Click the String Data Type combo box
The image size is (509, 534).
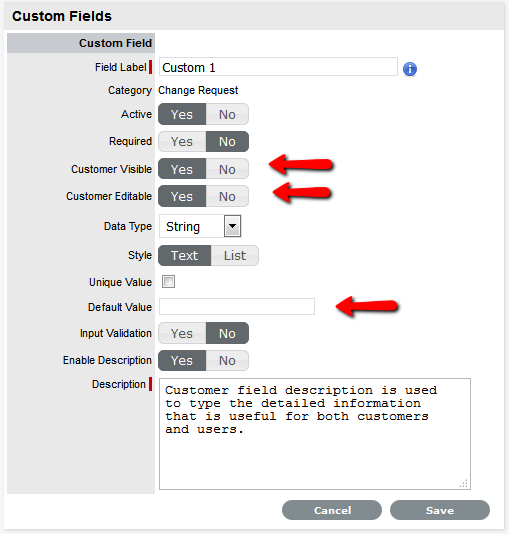[x=200, y=226]
